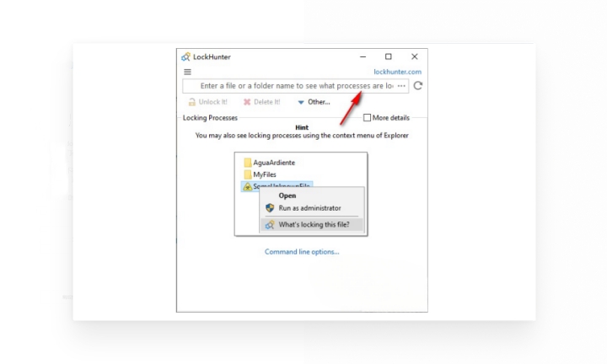607x364 pixels.
Task: Expand the Other... dropdown
Action: (x=314, y=102)
